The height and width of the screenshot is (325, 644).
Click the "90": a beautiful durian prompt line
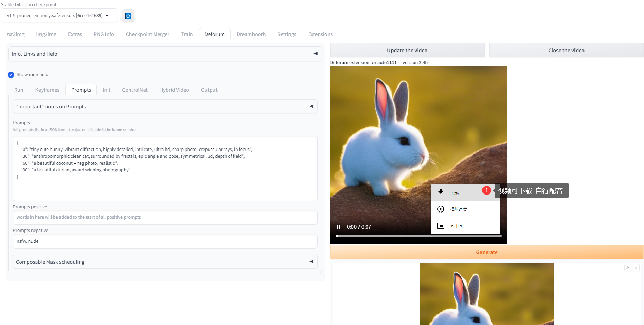[75, 170]
